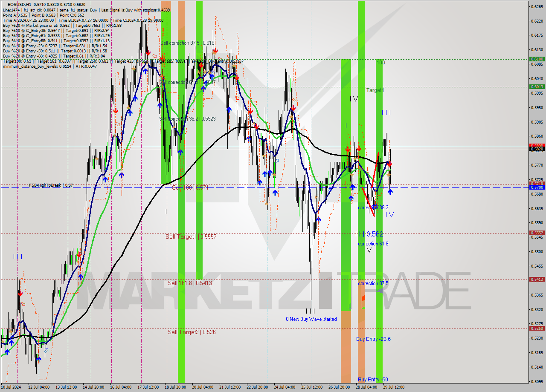Select the 'FSB:HighToBreak | 0.57' label
This screenshot has height=392, width=546.
(51, 185)
